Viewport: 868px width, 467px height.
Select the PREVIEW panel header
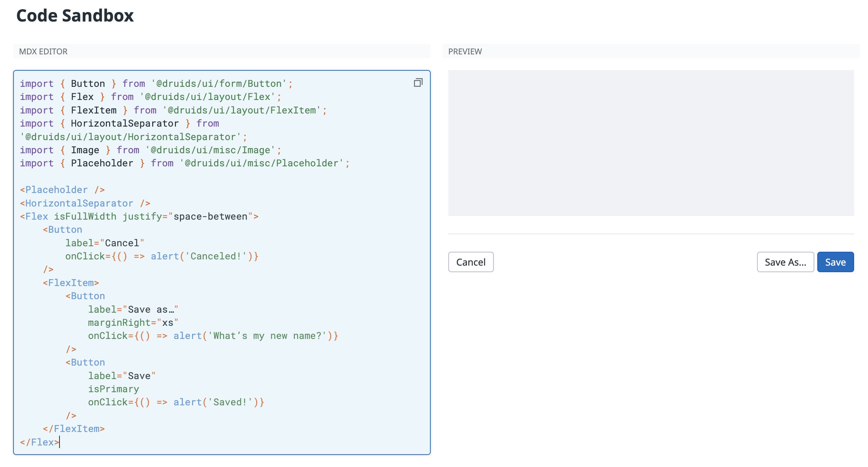click(x=465, y=52)
